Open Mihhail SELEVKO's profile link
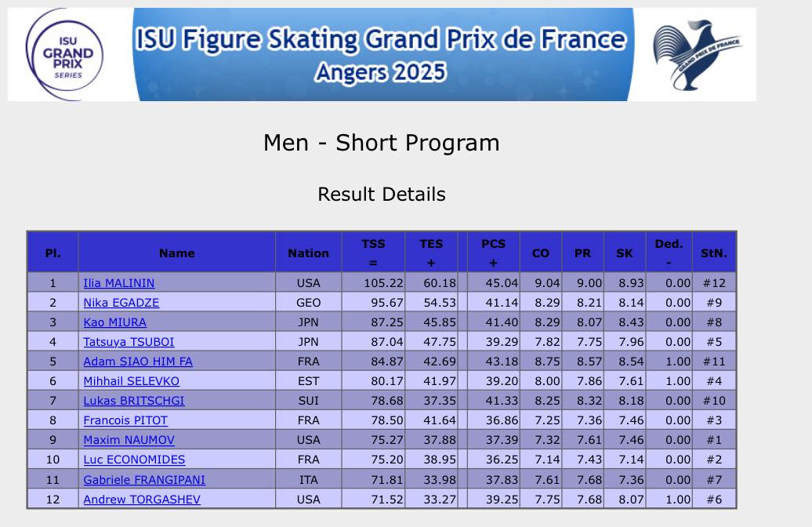 pyautogui.click(x=132, y=381)
